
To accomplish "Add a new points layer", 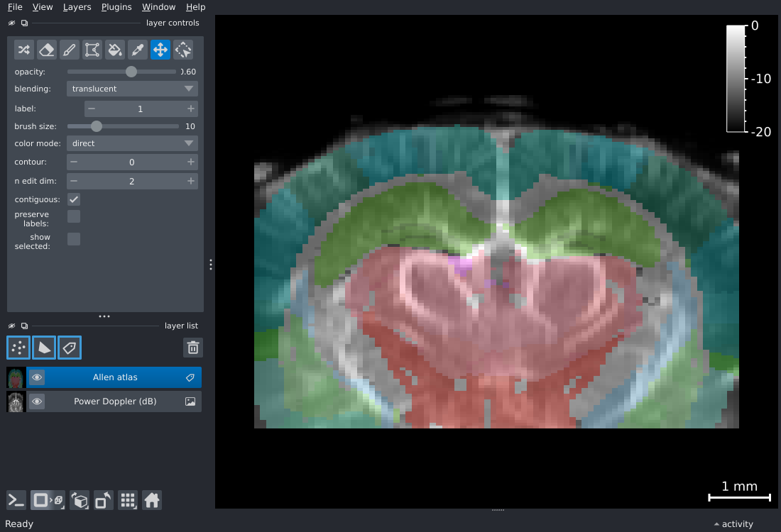I will [x=18, y=348].
